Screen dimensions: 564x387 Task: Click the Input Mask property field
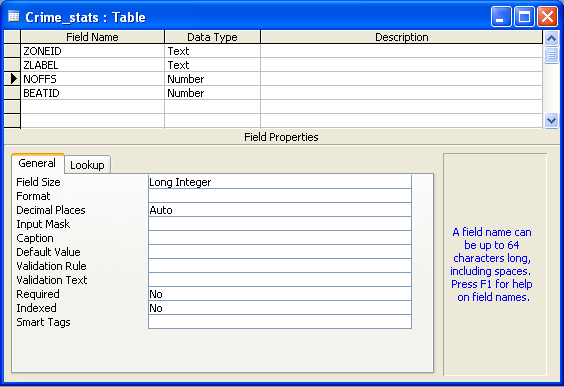[280, 224]
